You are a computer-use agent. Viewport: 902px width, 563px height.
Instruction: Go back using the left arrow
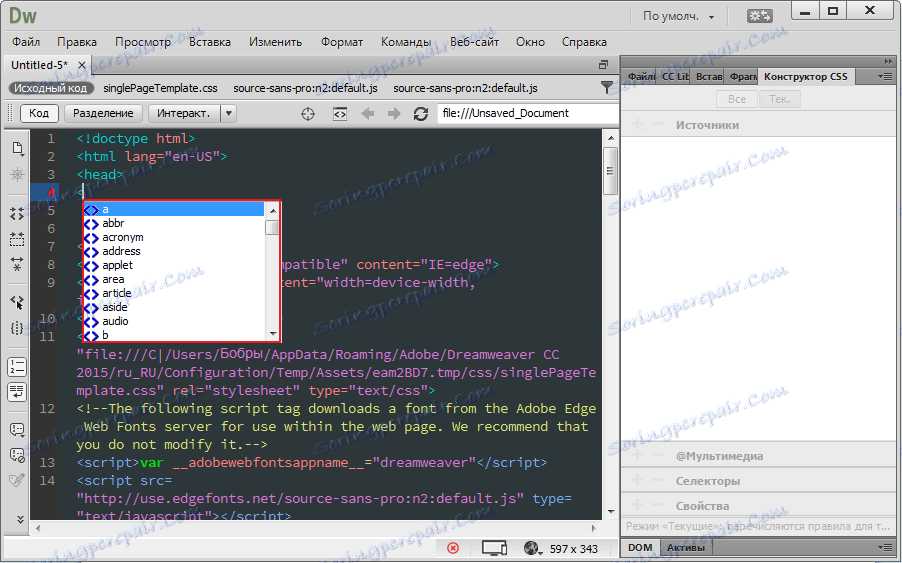[x=368, y=114]
